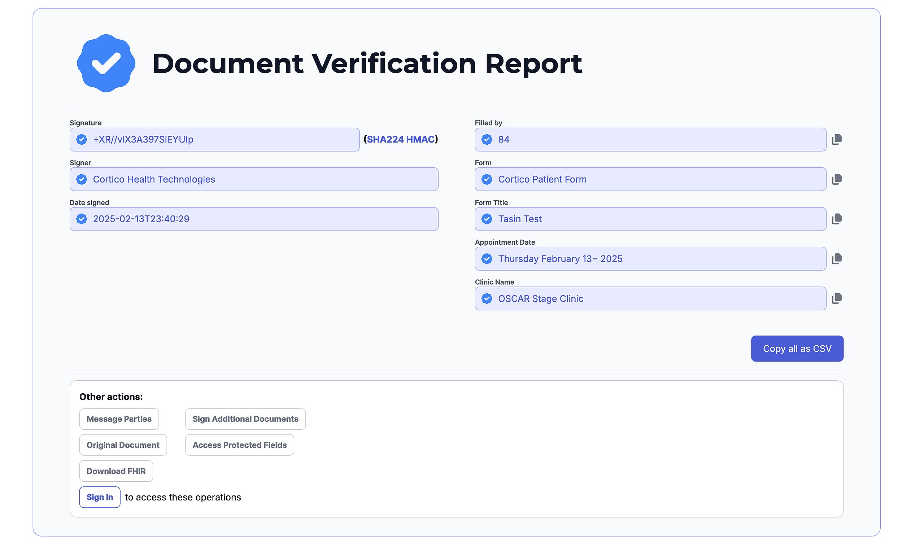This screenshot has width=924, height=560.
Task: Click Sign Additional Documents
Action: [245, 419]
